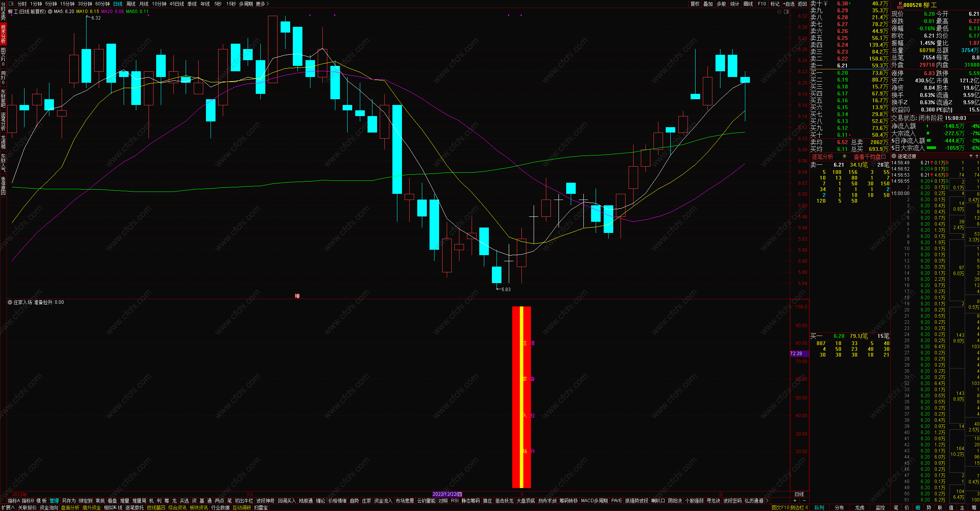Click the round icon before 逐笔还原
The image size is (980, 511).
(x=894, y=156)
